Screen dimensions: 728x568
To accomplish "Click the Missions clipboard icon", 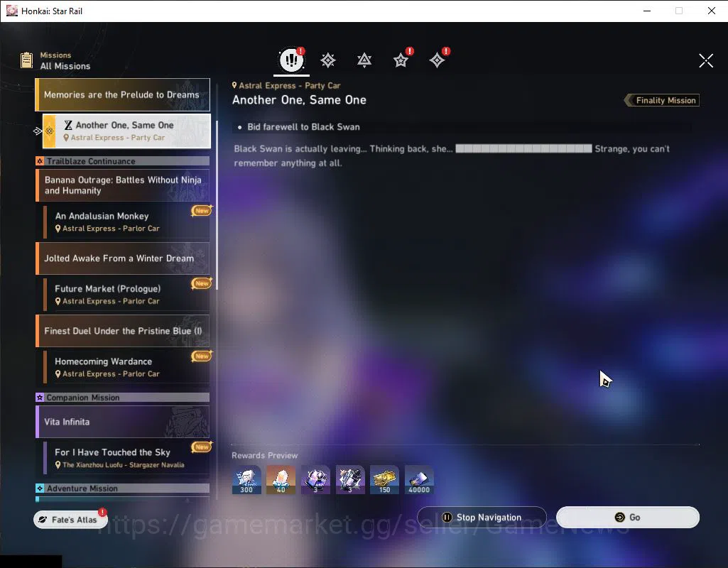I will 26,60.
